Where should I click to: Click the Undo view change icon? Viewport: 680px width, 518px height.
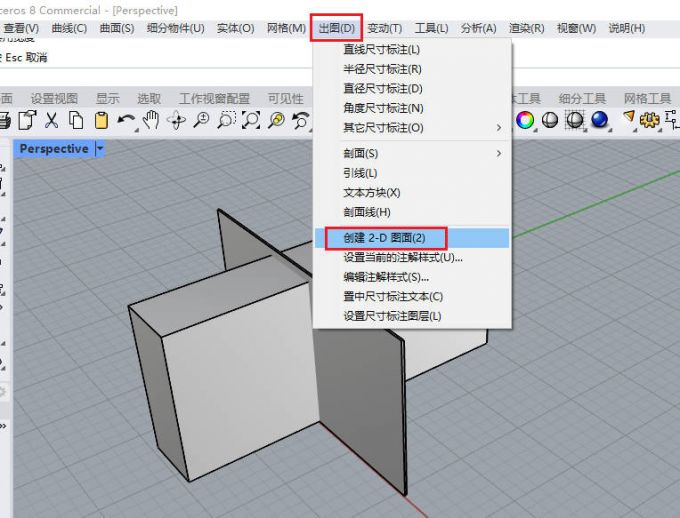click(301, 120)
